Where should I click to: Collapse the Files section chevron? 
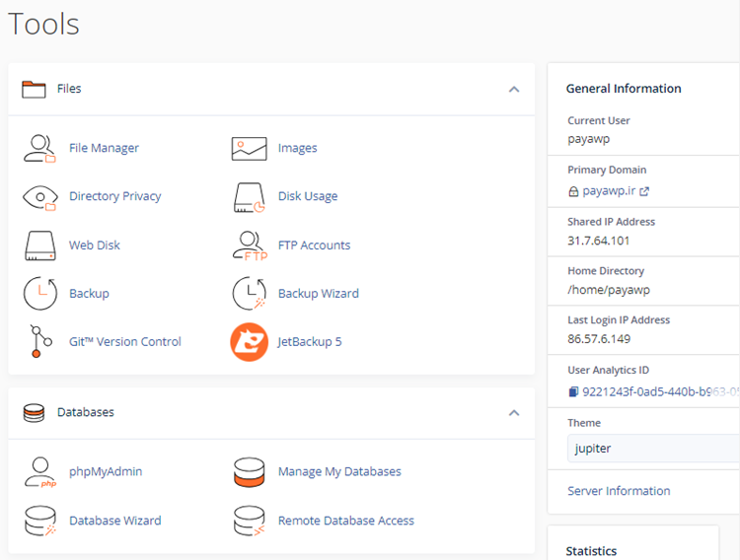[513, 89]
